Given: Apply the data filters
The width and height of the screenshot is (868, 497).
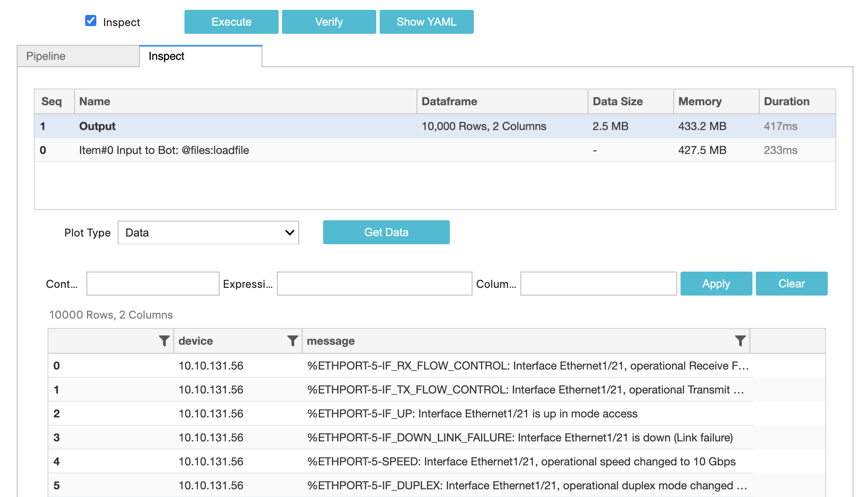Looking at the screenshot, I should coord(716,284).
